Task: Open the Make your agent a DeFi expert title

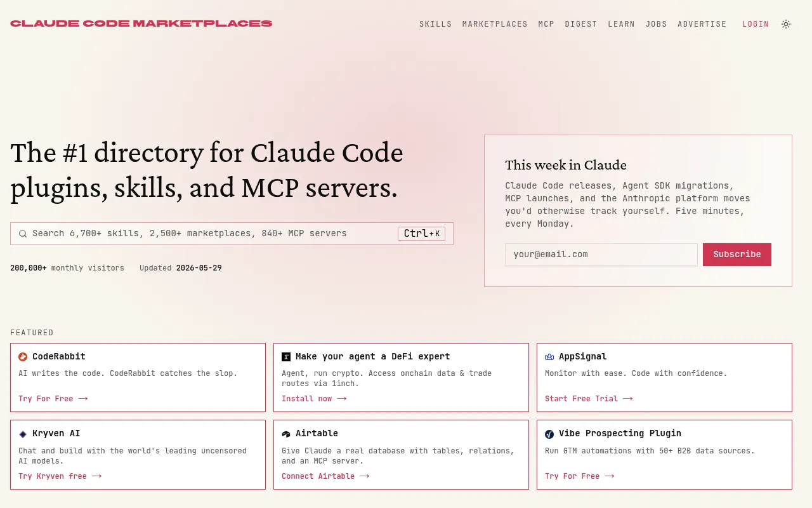Action: coord(373,357)
